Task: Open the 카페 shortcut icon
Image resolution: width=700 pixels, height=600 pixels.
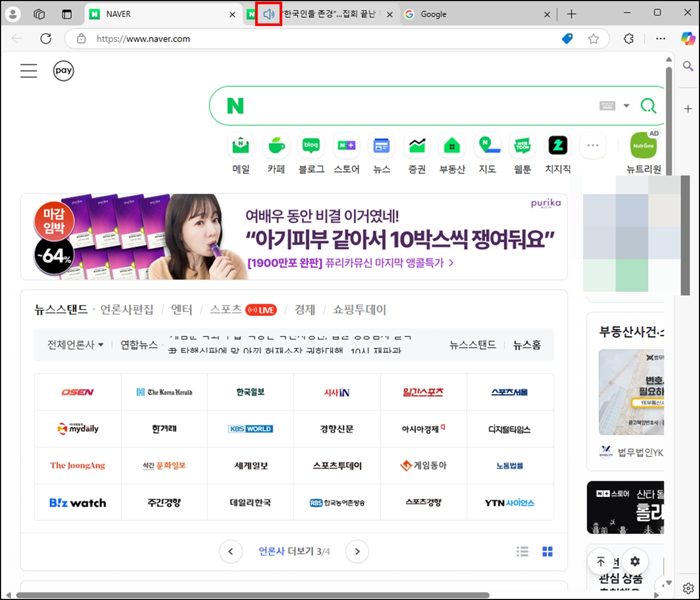Action: point(276,145)
